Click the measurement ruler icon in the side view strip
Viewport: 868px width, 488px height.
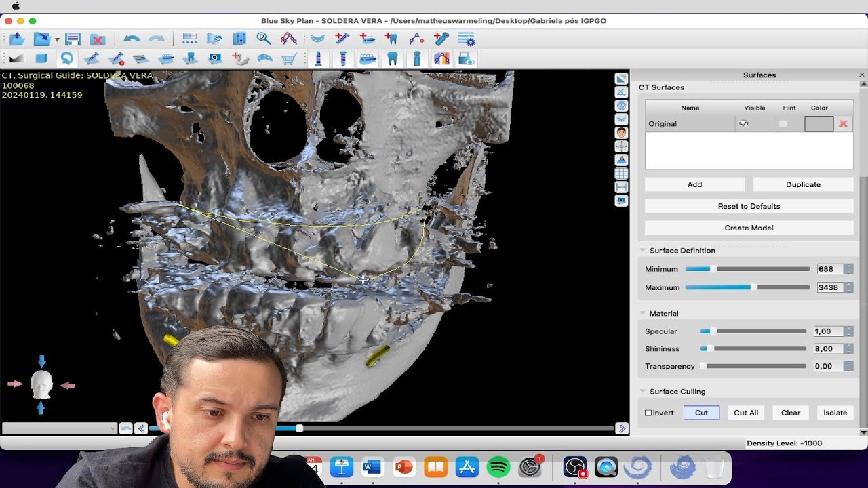(621, 187)
